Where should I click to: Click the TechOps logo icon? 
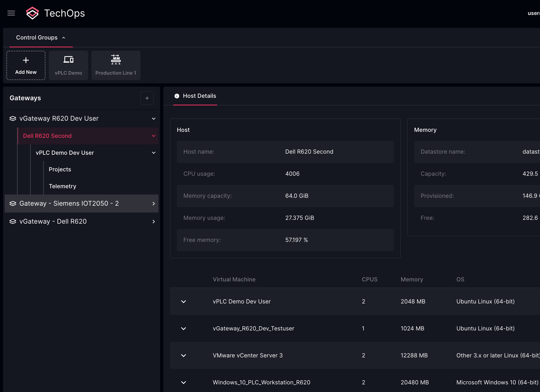[x=32, y=13]
